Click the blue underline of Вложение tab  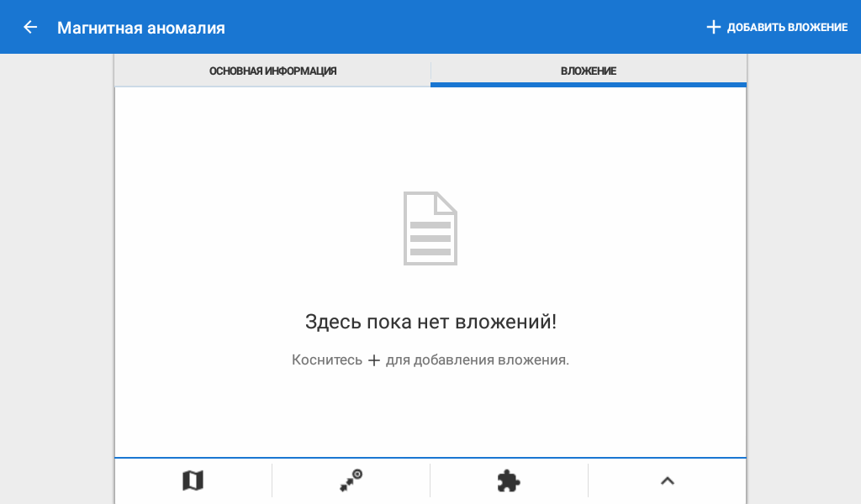[588, 85]
